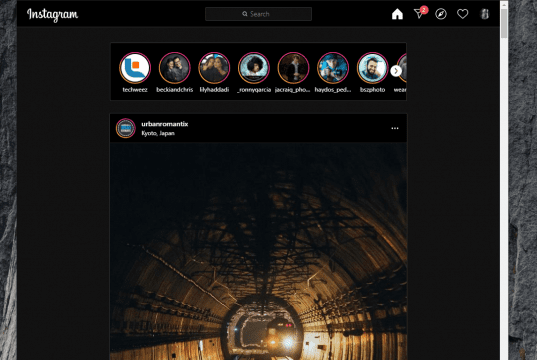Open the heart activity feed icon
This screenshot has height=360, width=537.
[462, 14]
